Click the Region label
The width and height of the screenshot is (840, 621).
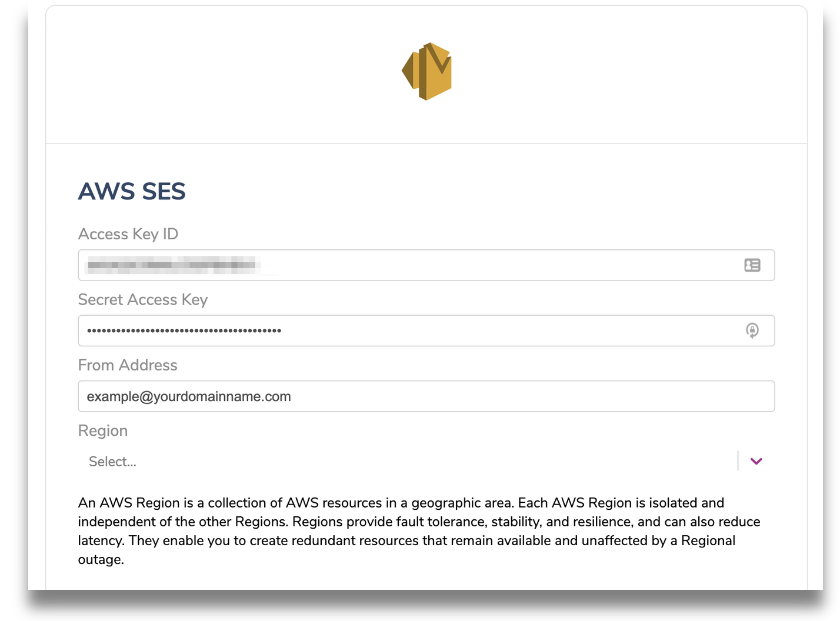tap(103, 430)
